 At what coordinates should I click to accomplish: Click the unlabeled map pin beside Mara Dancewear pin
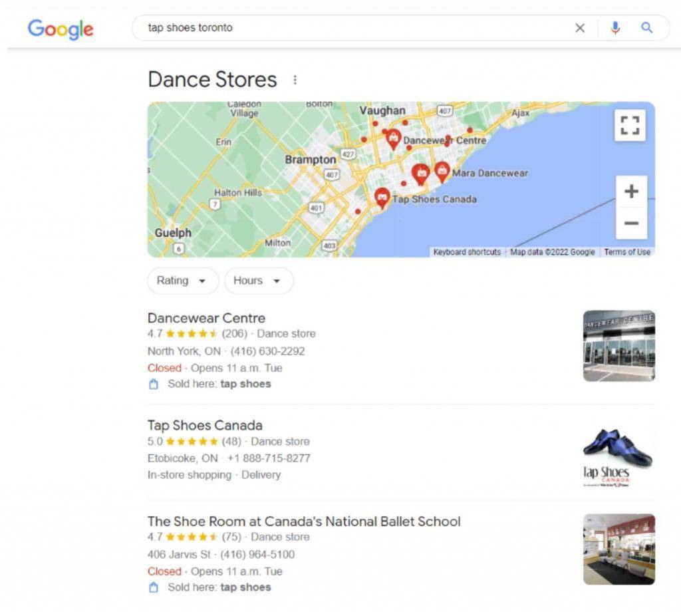[420, 175]
